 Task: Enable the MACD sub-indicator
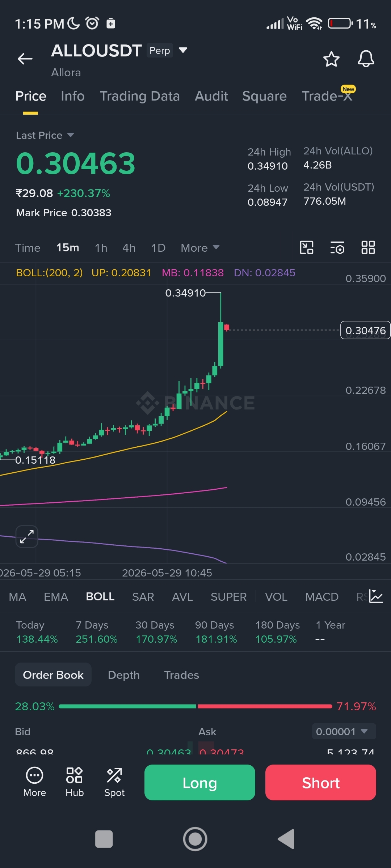322,597
